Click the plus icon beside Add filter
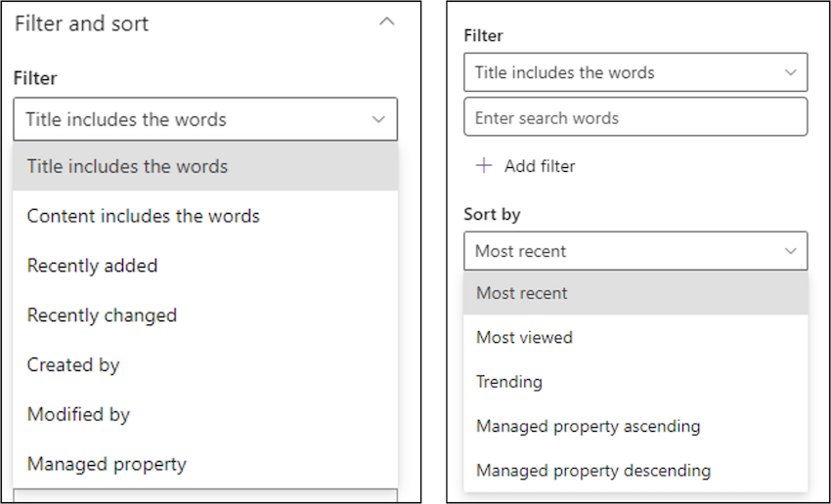 click(483, 166)
